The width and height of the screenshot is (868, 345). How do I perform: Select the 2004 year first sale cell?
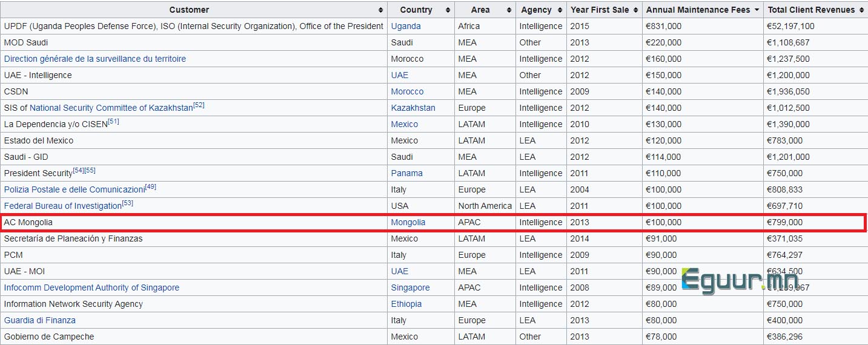[x=605, y=189]
